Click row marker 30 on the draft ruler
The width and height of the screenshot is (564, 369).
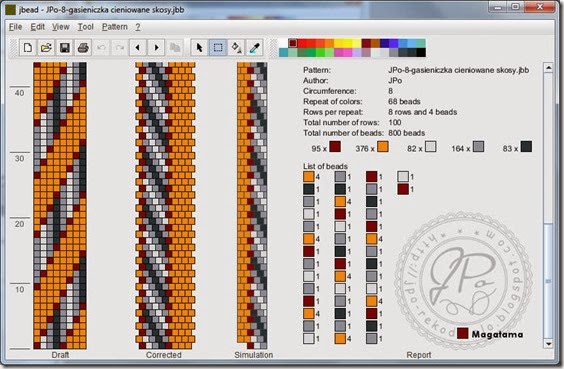coord(19,158)
